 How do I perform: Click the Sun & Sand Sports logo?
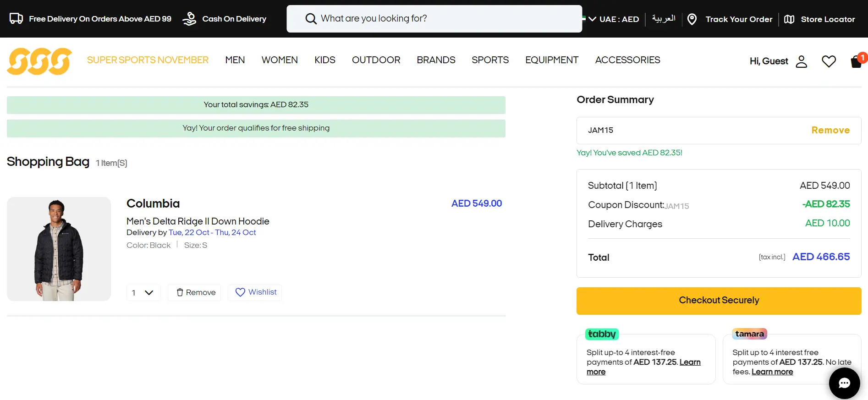(39, 61)
